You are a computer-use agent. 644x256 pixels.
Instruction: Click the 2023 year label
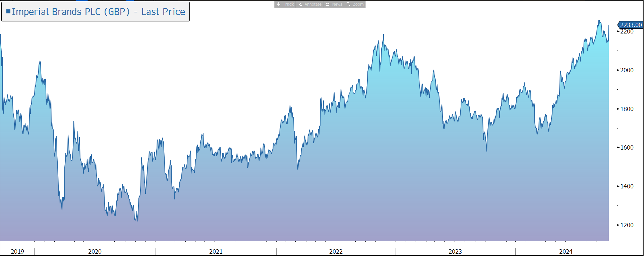[455, 252]
